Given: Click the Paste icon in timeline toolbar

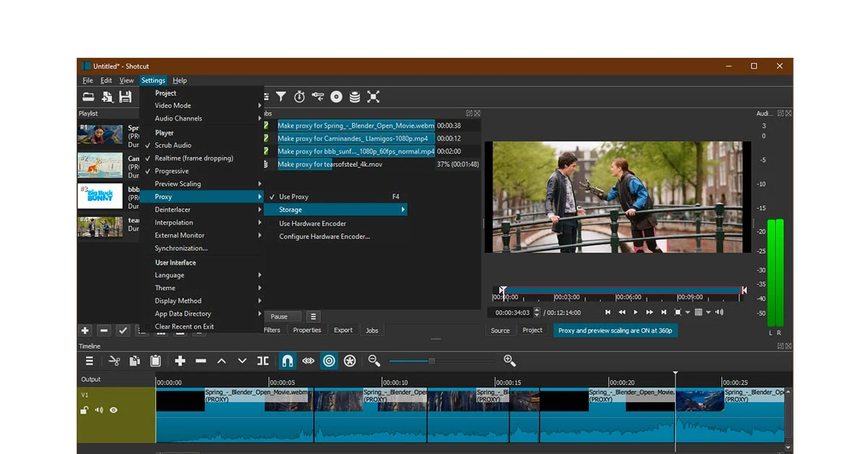Looking at the screenshot, I should click(156, 361).
